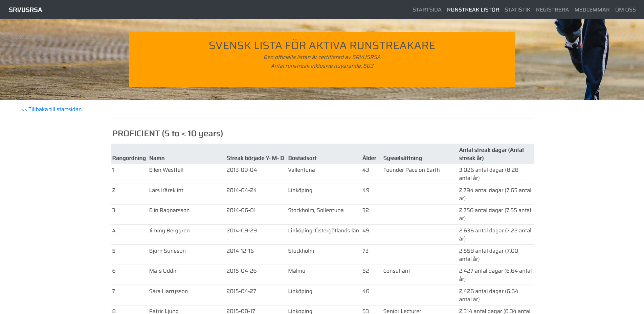Viewport: 644px width, 314px height.
Task: Click the Tillbaka till startsidan link
Action: click(x=51, y=109)
